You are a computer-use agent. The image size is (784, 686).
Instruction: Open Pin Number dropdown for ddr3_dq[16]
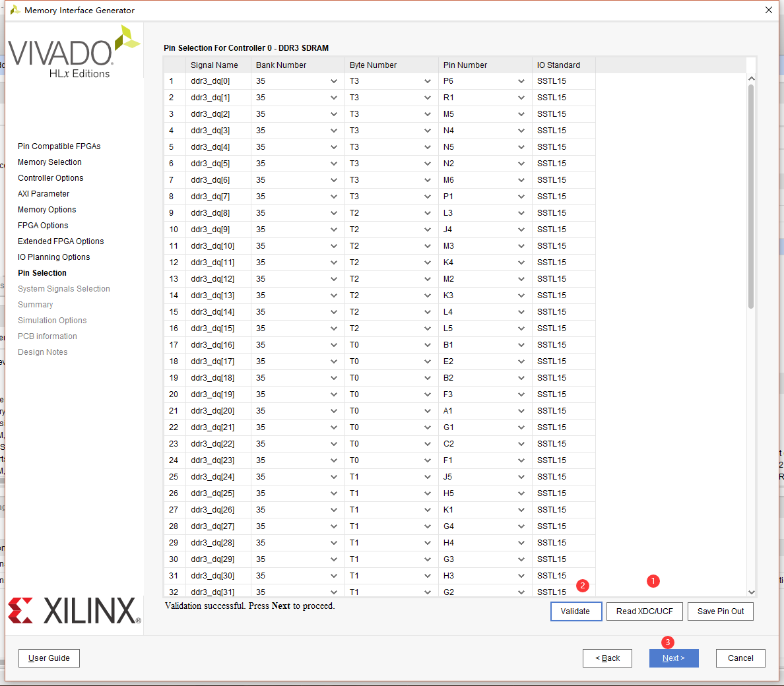521,344
